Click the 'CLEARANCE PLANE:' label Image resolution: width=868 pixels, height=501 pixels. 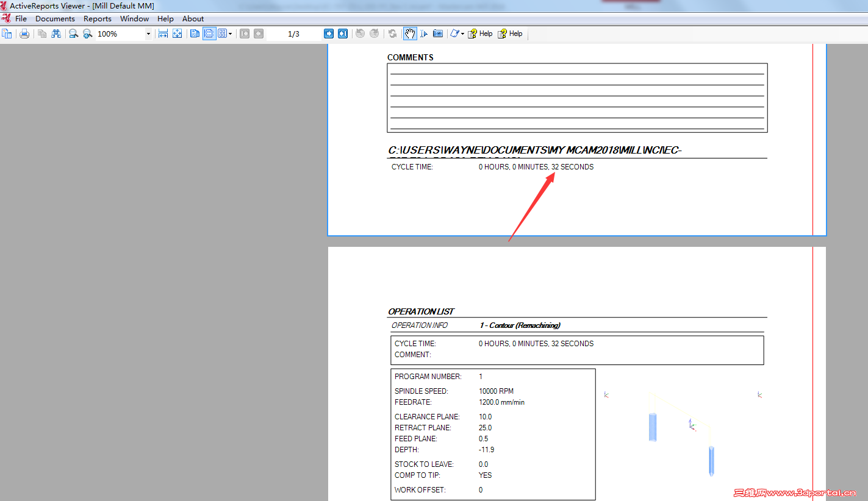427,417
